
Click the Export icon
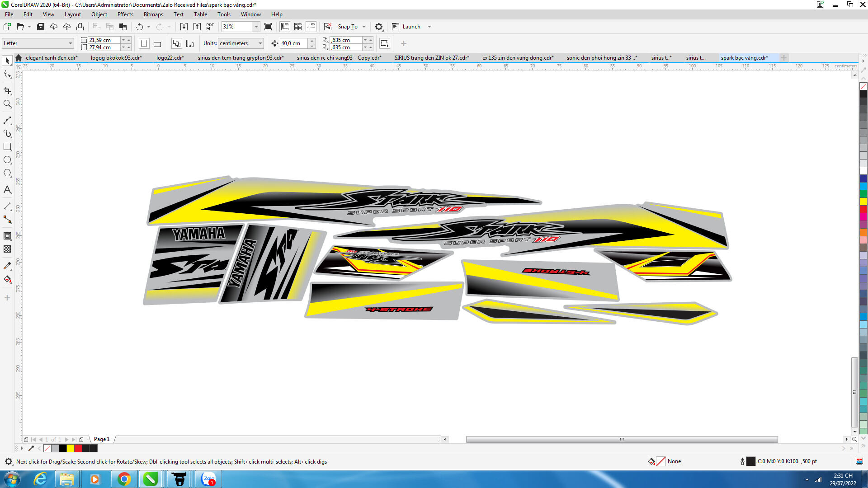pyautogui.click(x=197, y=27)
